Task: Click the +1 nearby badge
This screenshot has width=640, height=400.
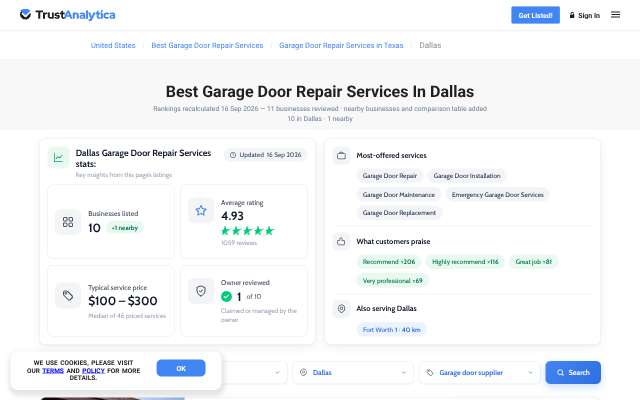Action: (125, 228)
